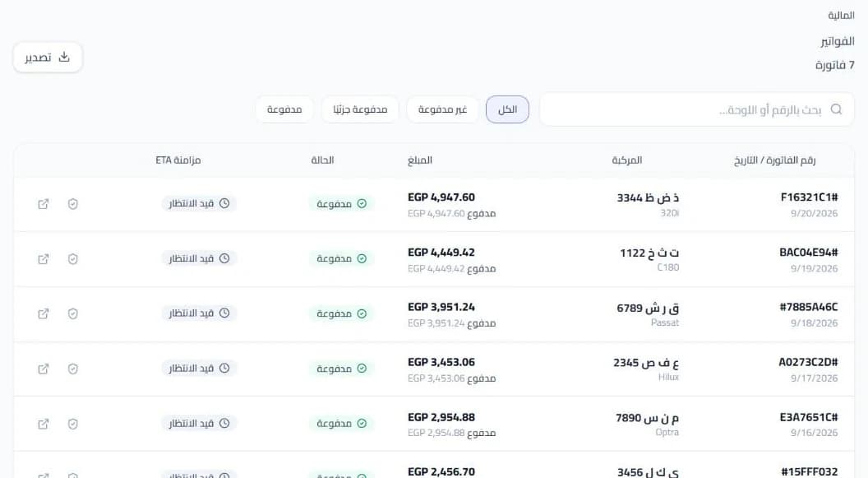The width and height of the screenshot is (868, 478).
Task: Click the المالية breadcrumb text
Action: tap(841, 16)
